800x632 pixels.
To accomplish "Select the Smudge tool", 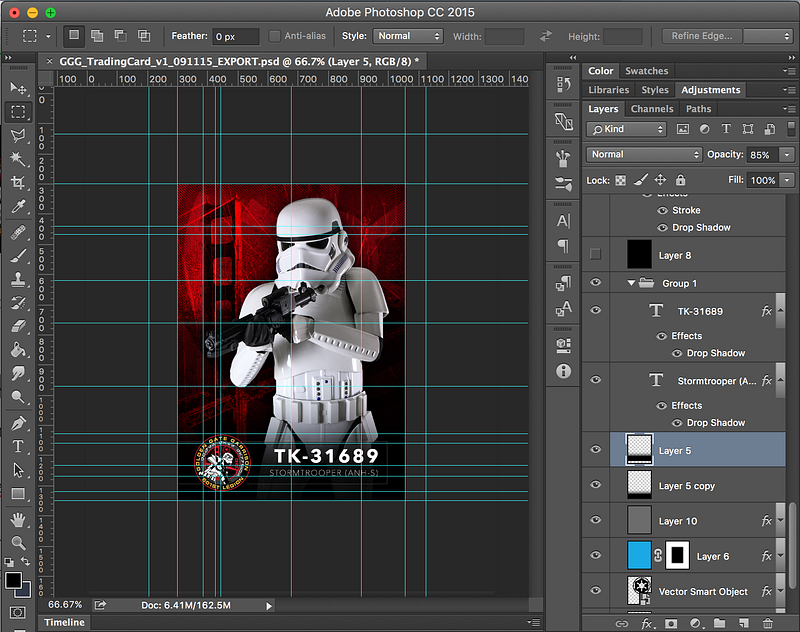I will click(18, 373).
